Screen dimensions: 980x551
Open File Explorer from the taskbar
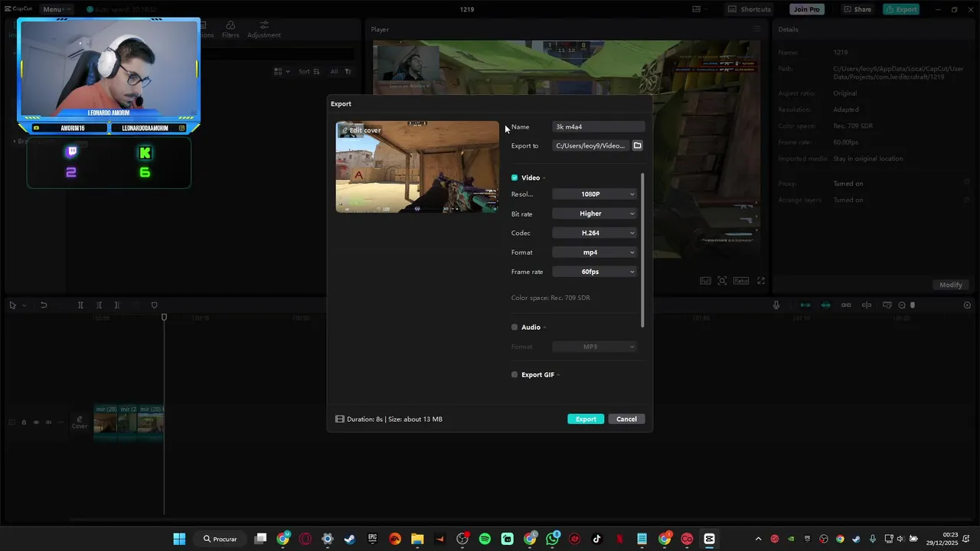[417, 539]
